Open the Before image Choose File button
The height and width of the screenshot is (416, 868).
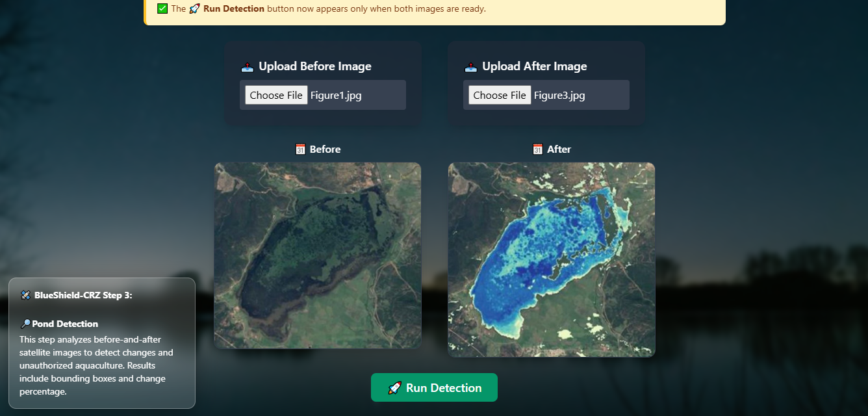point(276,95)
